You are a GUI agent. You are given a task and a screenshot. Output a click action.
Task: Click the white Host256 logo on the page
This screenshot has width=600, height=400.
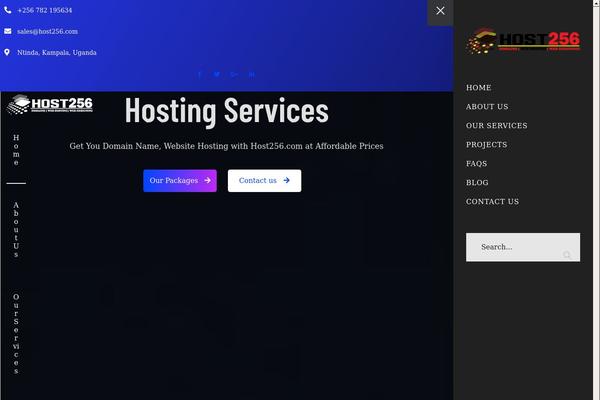click(x=50, y=104)
